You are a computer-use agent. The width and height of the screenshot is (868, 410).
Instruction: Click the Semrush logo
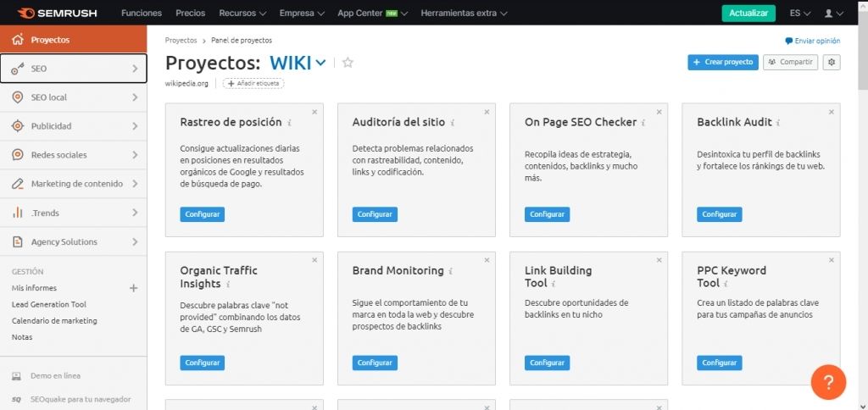pos(58,12)
